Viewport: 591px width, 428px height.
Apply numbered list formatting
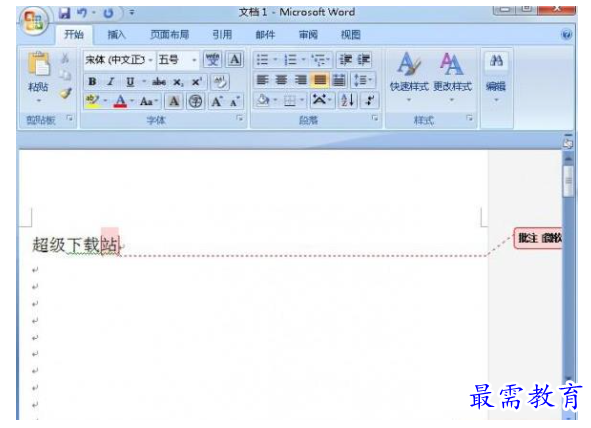coord(290,60)
